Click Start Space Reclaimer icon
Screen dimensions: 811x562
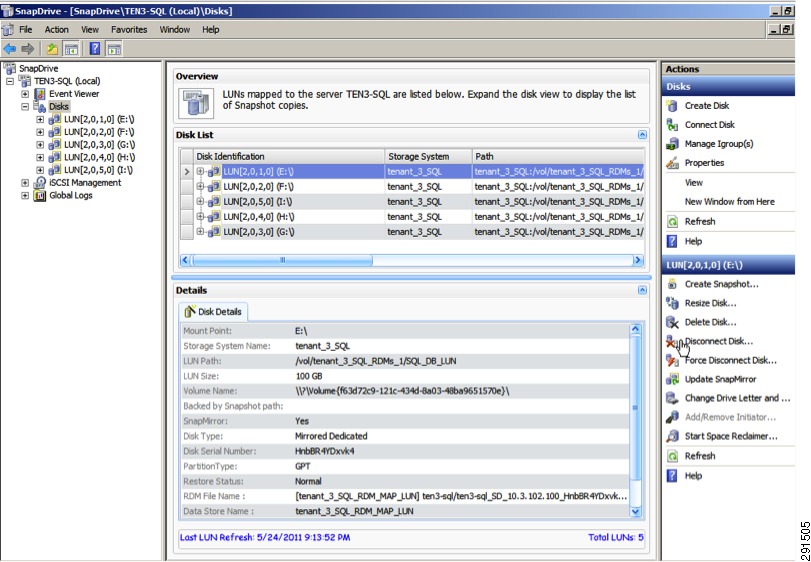click(x=672, y=436)
